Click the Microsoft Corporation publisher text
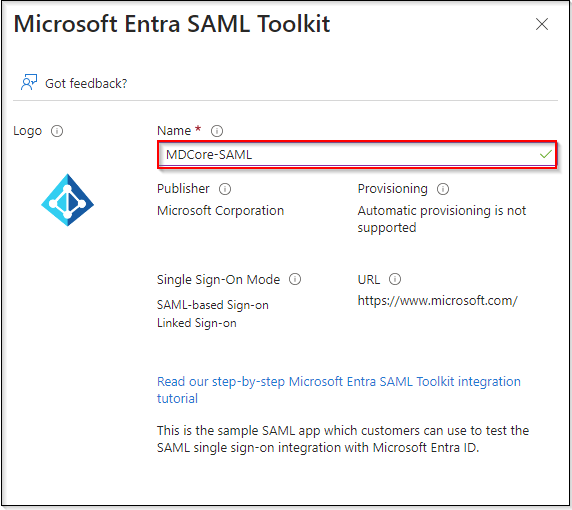 click(220, 211)
